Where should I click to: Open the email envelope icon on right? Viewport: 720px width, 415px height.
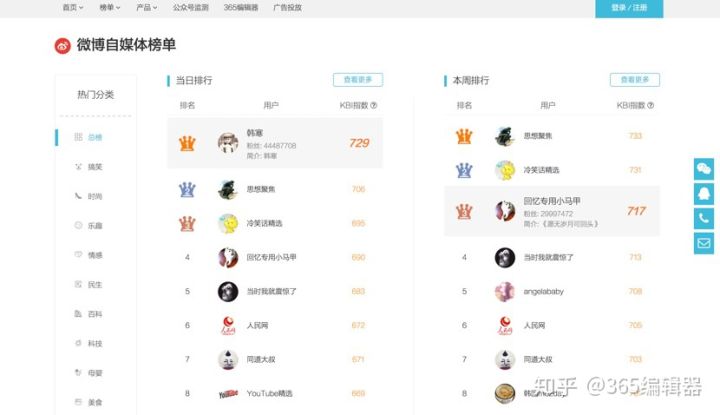pos(703,243)
